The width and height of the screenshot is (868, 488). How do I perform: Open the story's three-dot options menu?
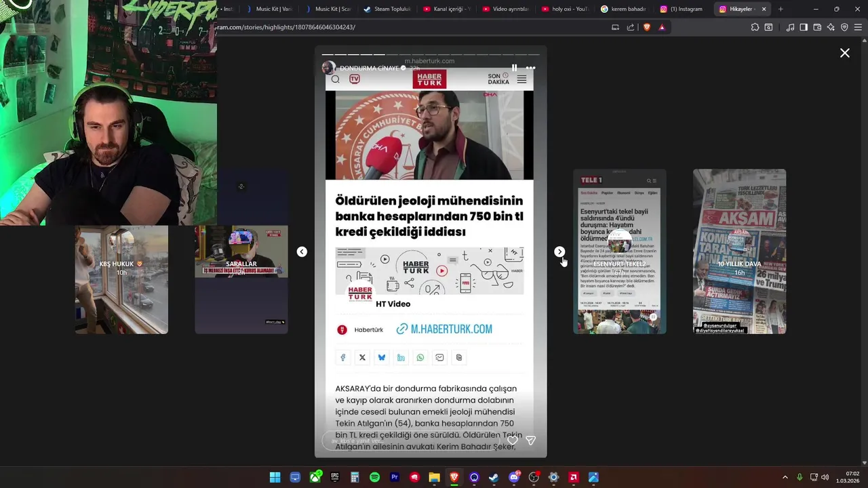tap(530, 68)
